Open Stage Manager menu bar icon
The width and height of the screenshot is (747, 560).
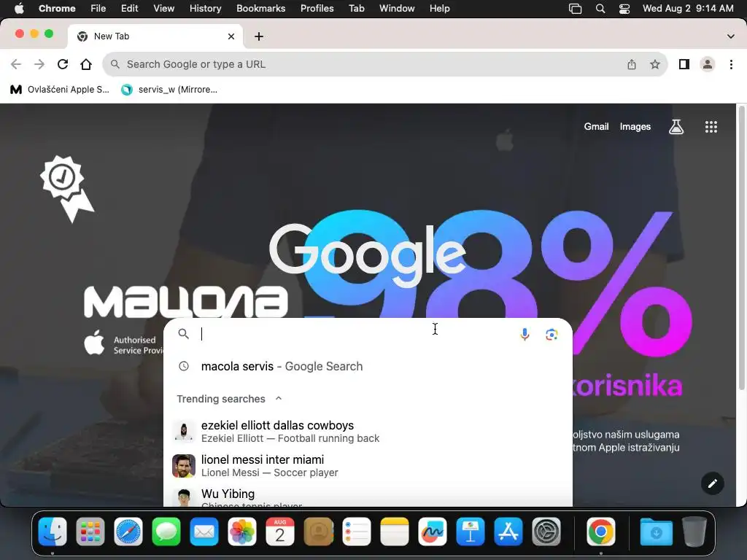(x=575, y=9)
